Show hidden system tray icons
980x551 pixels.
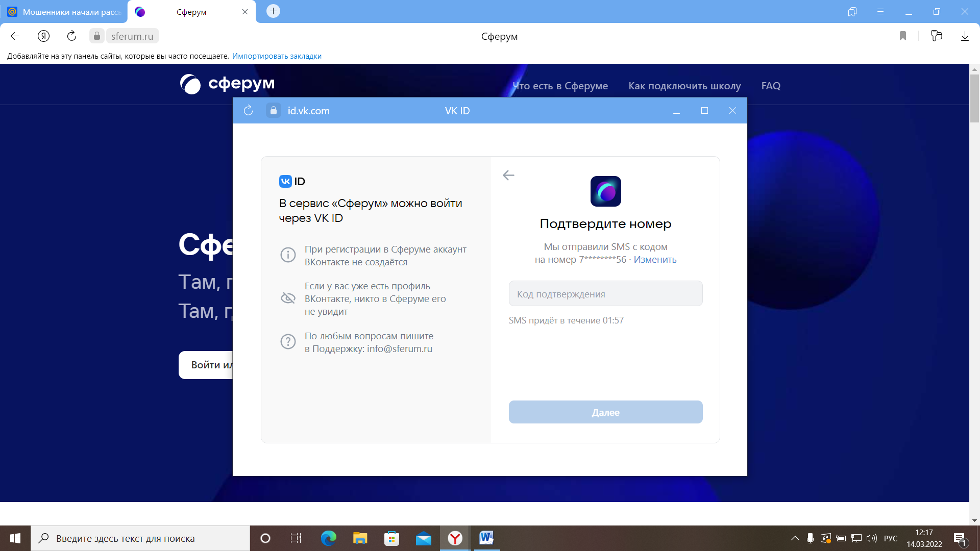(795, 538)
